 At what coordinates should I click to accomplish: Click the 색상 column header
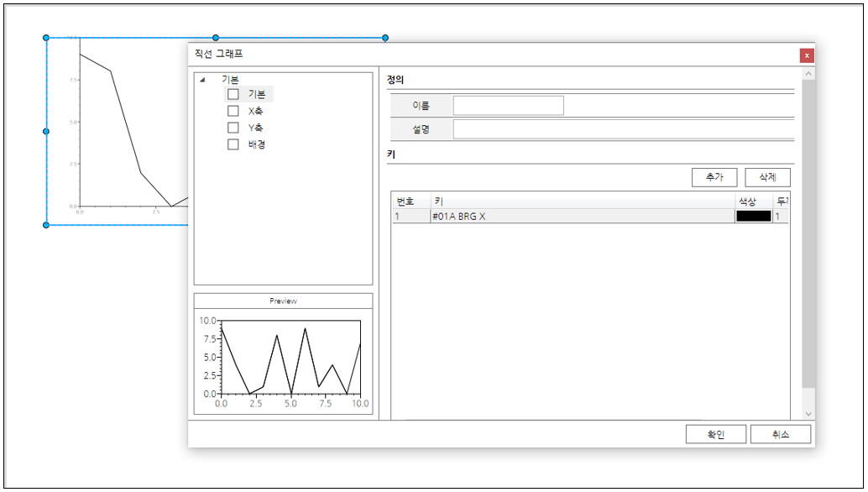(x=753, y=201)
